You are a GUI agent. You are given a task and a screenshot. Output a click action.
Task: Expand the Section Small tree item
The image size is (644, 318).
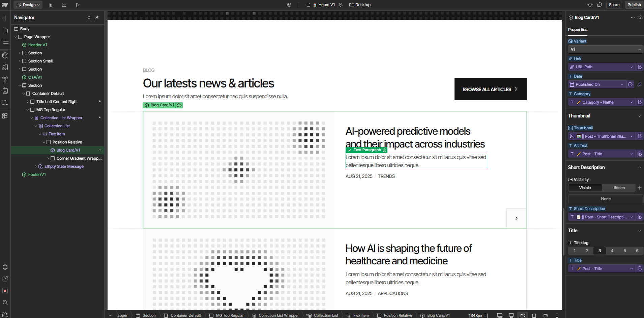[x=20, y=61]
